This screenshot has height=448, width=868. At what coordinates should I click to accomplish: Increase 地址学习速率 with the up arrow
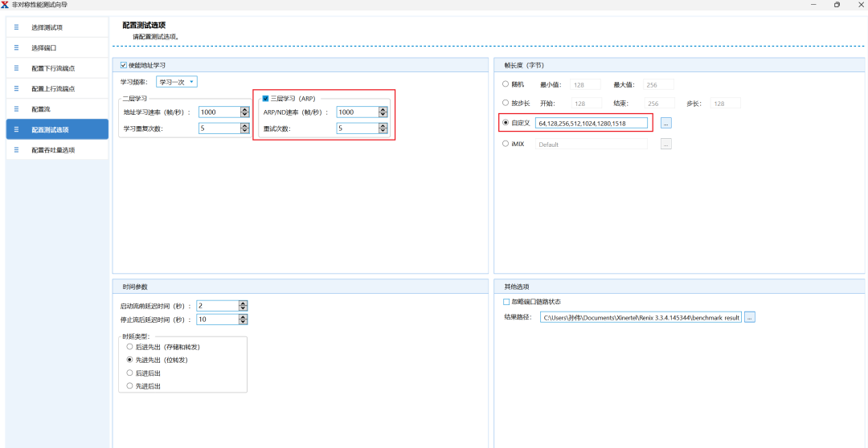click(244, 110)
